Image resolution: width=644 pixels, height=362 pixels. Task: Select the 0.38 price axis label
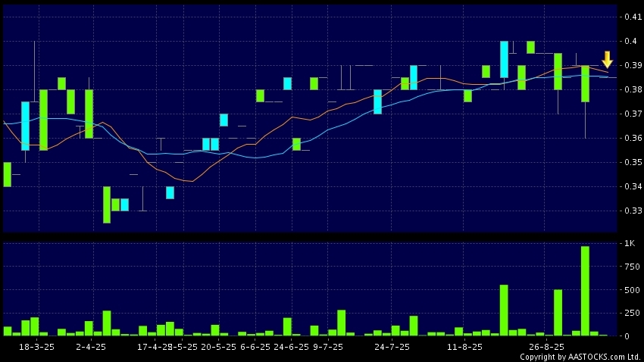point(633,89)
